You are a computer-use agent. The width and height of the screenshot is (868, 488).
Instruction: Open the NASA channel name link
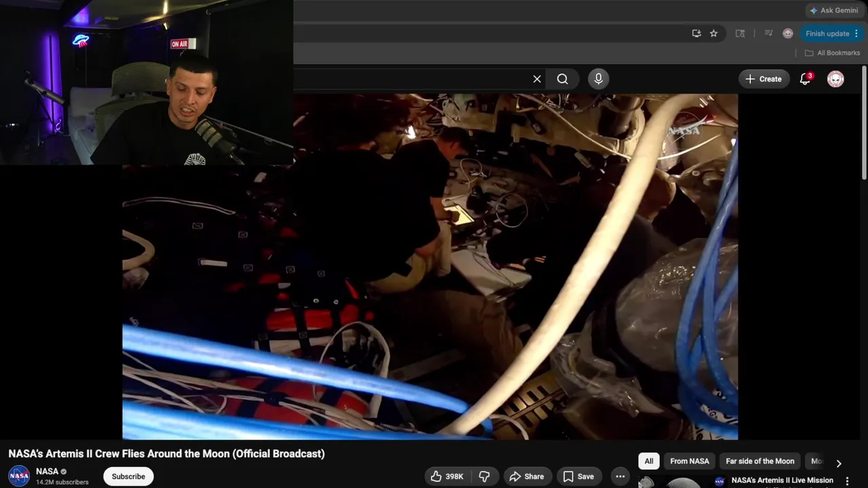click(x=47, y=472)
